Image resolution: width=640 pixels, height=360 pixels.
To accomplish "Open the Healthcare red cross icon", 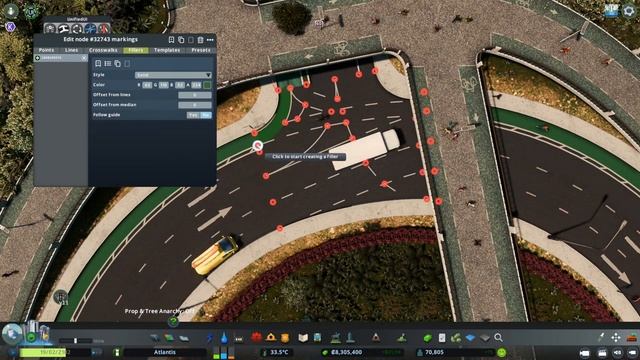I will pyautogui.click(x=256, y=337).
